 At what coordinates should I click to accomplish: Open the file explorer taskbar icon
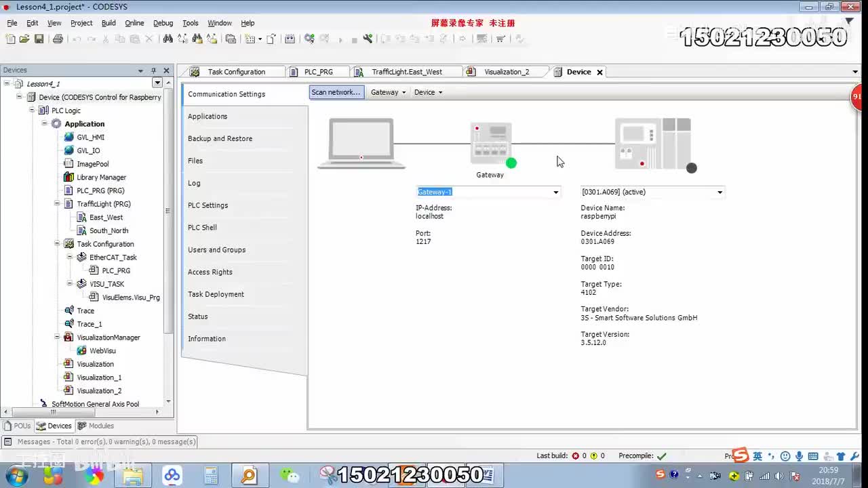click(x=133, y=475)
